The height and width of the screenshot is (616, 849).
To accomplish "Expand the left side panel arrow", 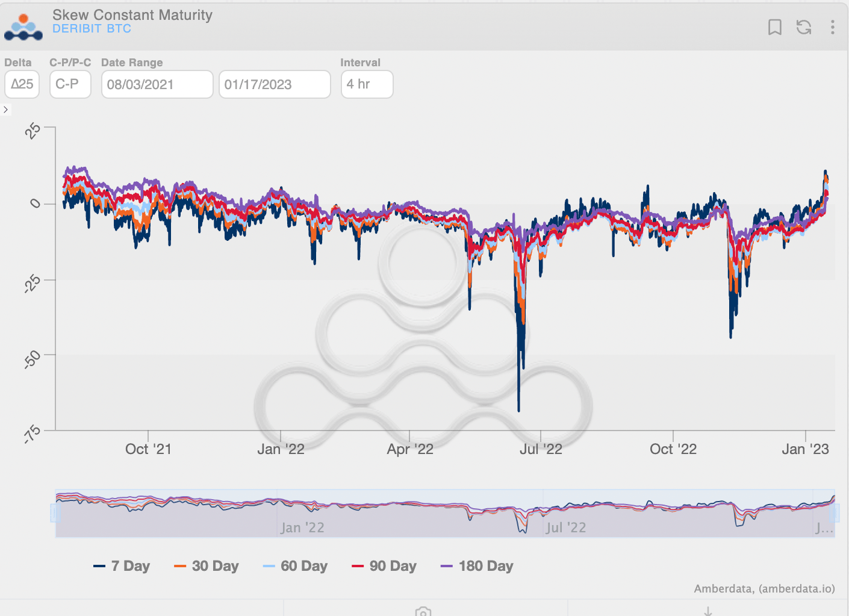I will tap(6, 109).
